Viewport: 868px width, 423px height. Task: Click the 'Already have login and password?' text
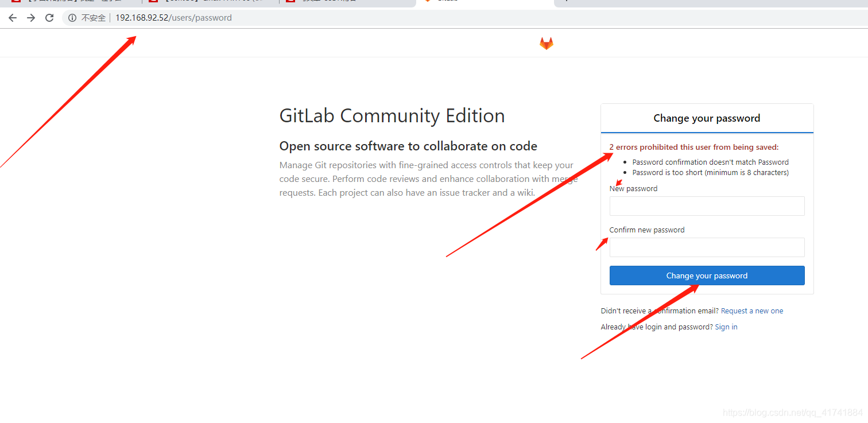click(657, 327)
